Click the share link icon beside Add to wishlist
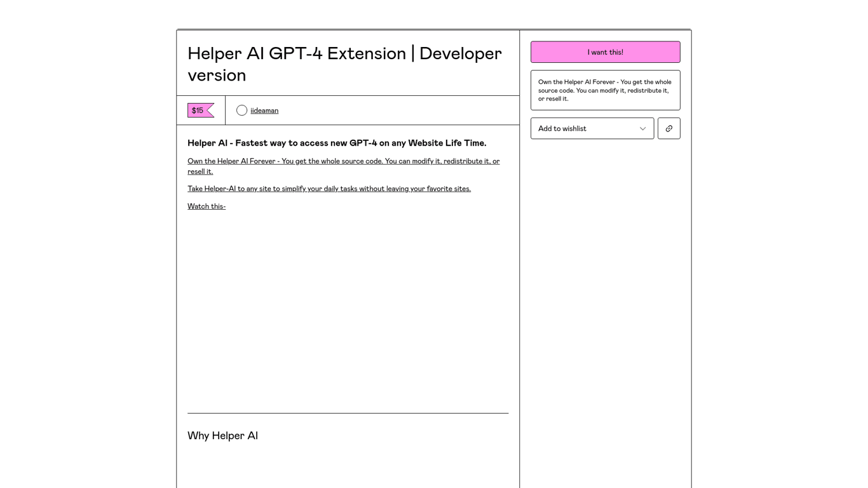Viewport: 868px width, 488px height. pos(668,128)
